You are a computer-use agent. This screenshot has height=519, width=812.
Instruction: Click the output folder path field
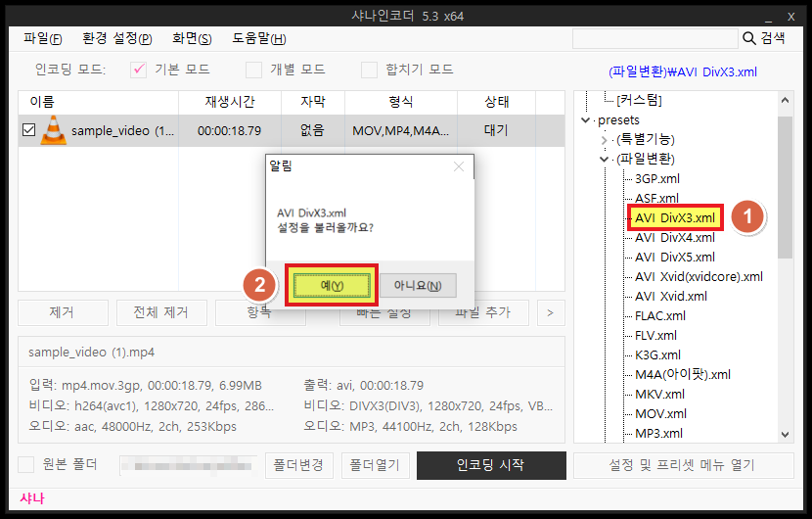[189, 465]
